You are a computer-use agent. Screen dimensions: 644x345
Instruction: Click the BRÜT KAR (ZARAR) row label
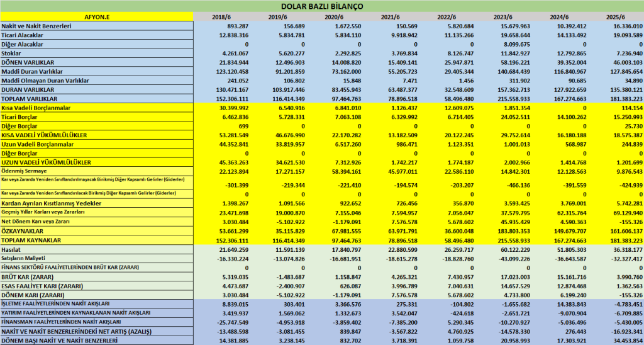(28, 277)
